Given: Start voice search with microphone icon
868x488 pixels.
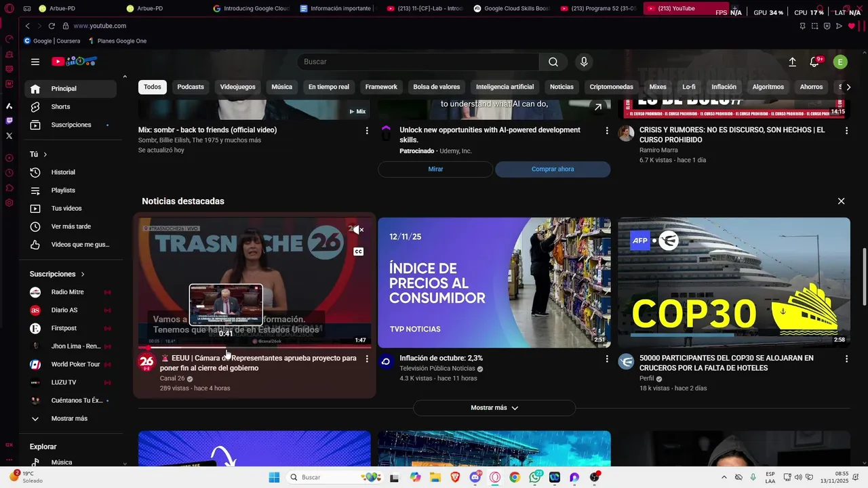Looking at the screenshot, I should point(584,62).
